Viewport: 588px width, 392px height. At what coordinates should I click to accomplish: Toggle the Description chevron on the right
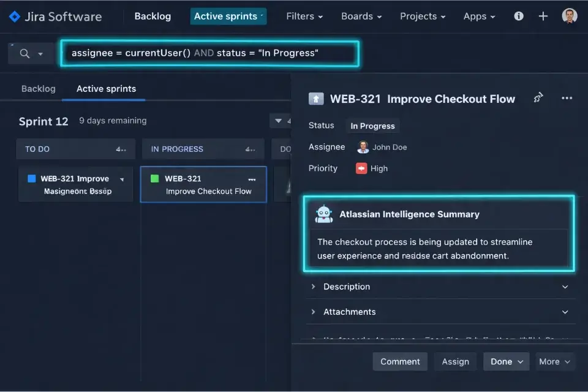click(x=565, y=287)
